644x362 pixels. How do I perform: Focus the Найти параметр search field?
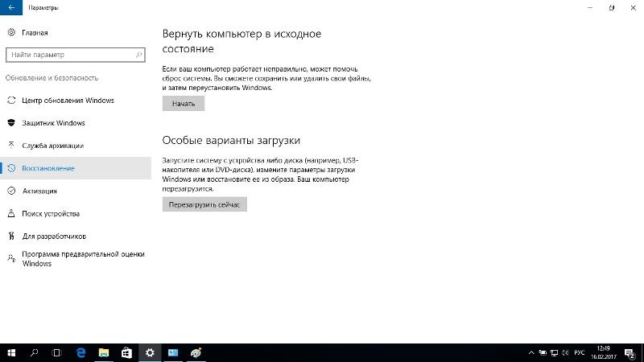[x=76, y=55]
